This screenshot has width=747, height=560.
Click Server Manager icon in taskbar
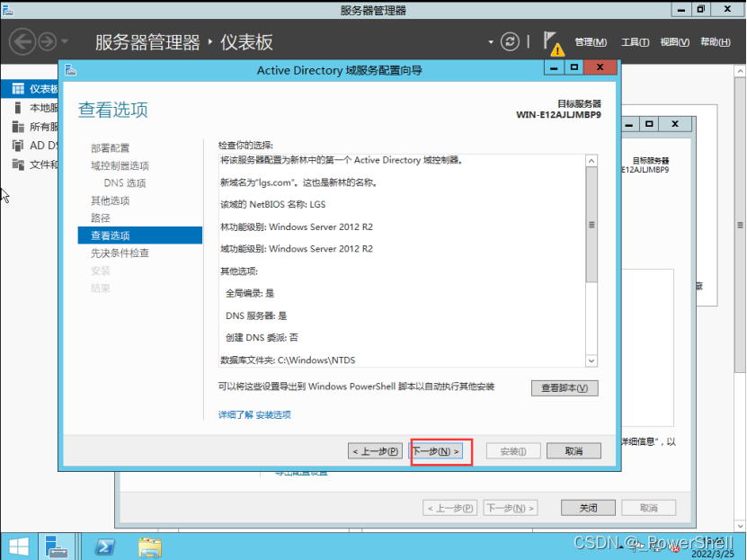(x=56, y=547)
